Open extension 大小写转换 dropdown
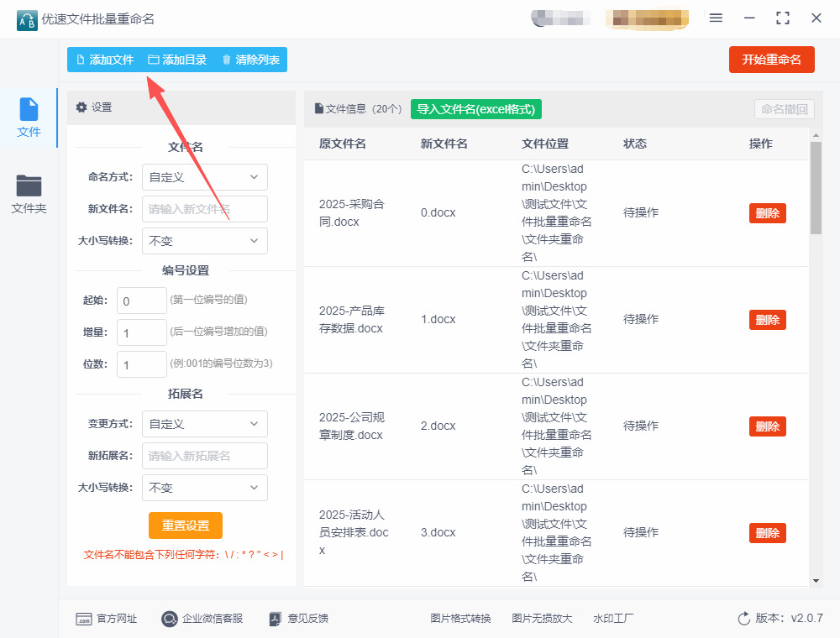840x638 pixels. pos(204,488)
